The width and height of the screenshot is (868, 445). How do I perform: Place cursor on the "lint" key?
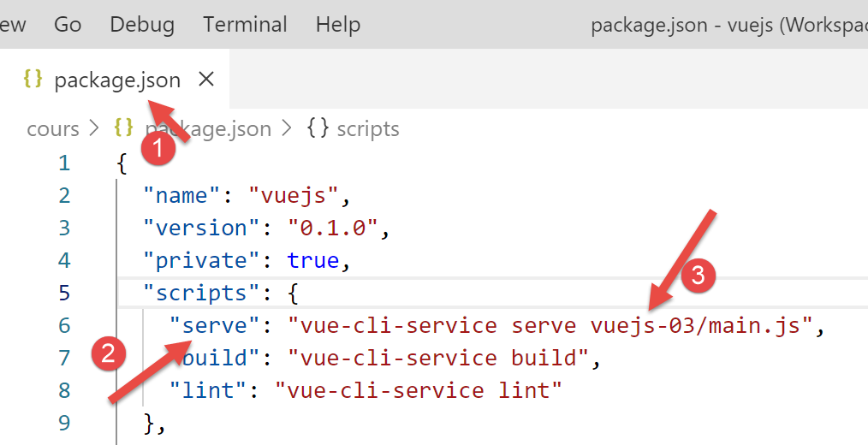(x=207, y=391)
